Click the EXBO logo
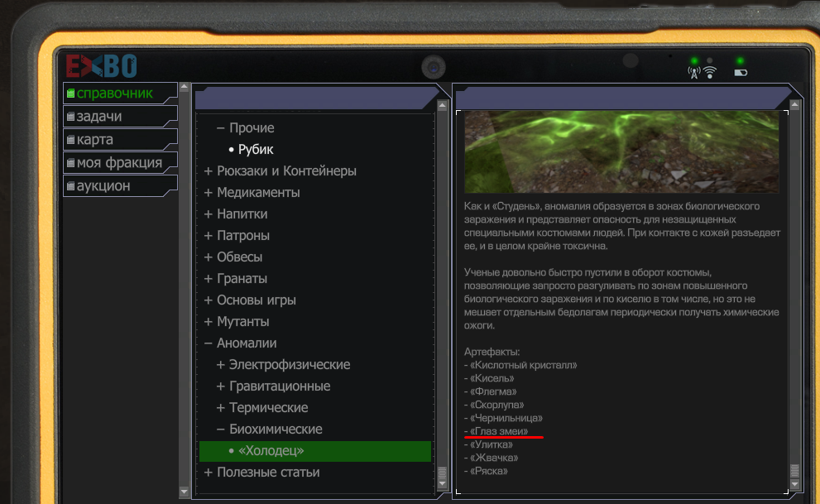The width and height of the screenshot is (820, 504). 101,66
